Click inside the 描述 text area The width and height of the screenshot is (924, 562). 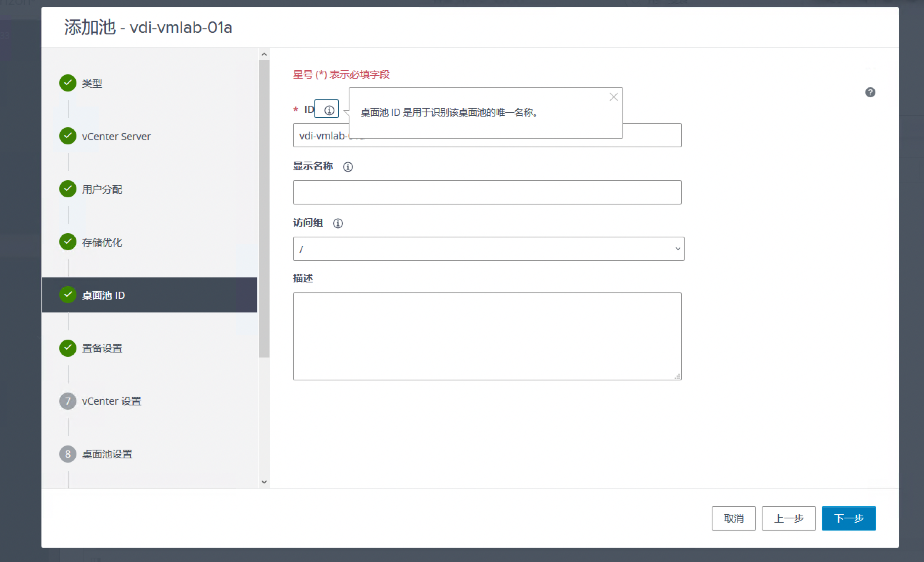(x=487, y=336)
